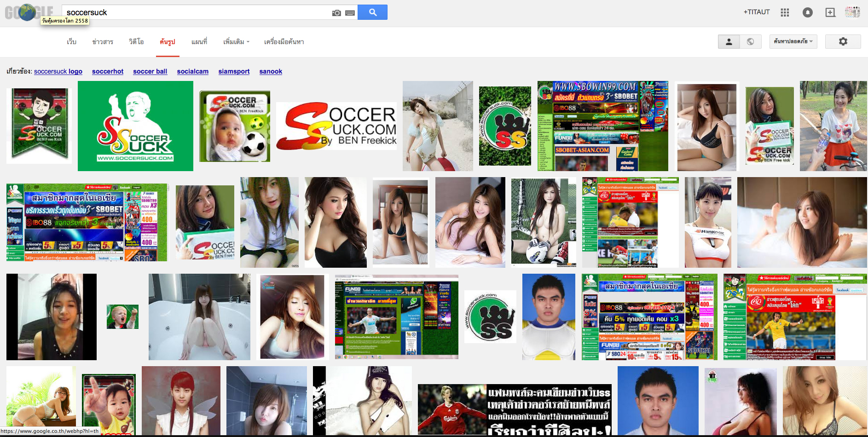
Task: Expand the เพิ่มเติม dropdown
Action: pos(236,42)
